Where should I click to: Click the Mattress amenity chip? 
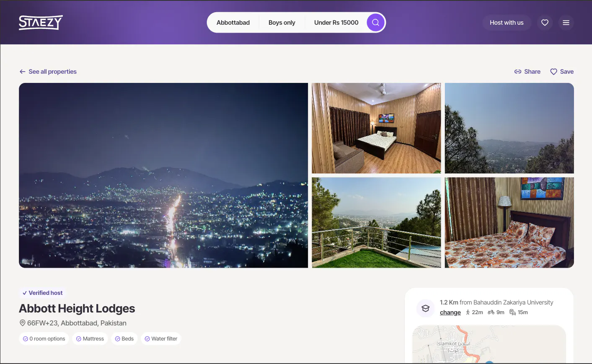coord(90,338)
